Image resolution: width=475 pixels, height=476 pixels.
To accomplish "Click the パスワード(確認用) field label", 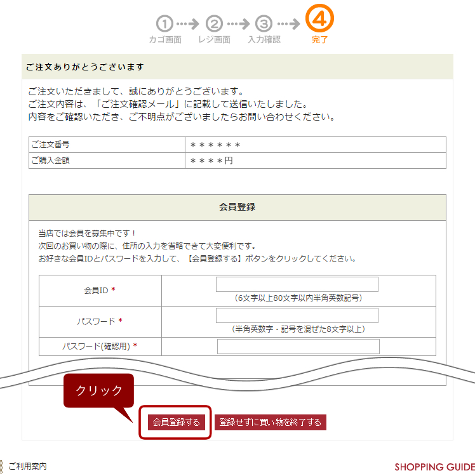I will 100,346.
